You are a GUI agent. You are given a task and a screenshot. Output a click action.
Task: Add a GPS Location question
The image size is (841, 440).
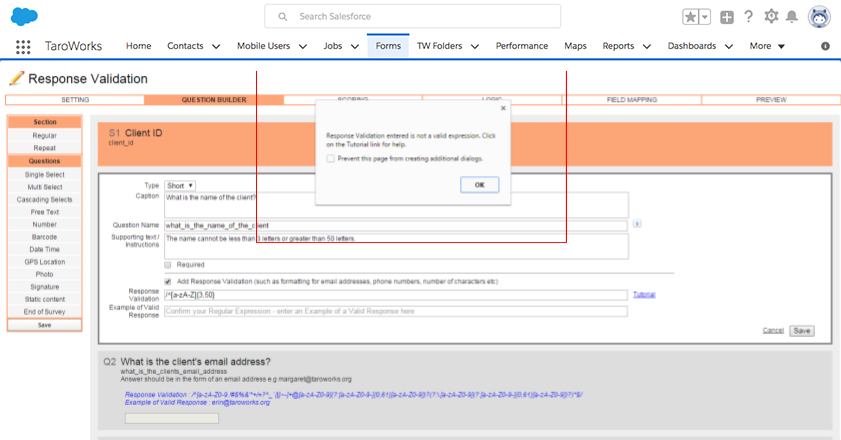point(45,262)
